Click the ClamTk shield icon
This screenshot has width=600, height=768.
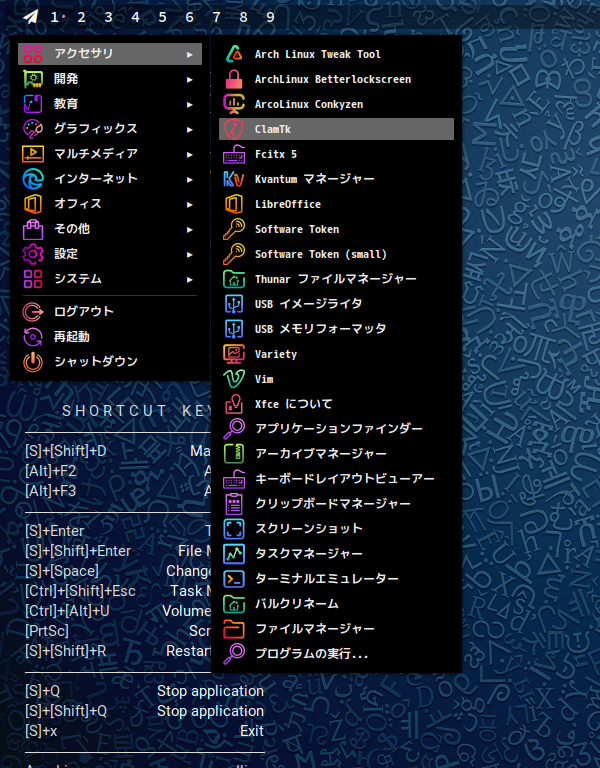[x=234, y=129]
